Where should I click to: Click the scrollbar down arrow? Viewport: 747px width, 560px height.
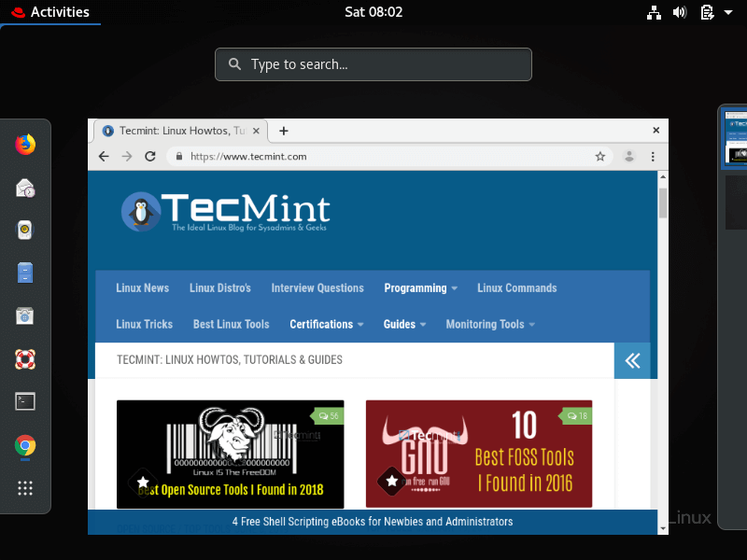pyautogui.click(x=663, y=528)
